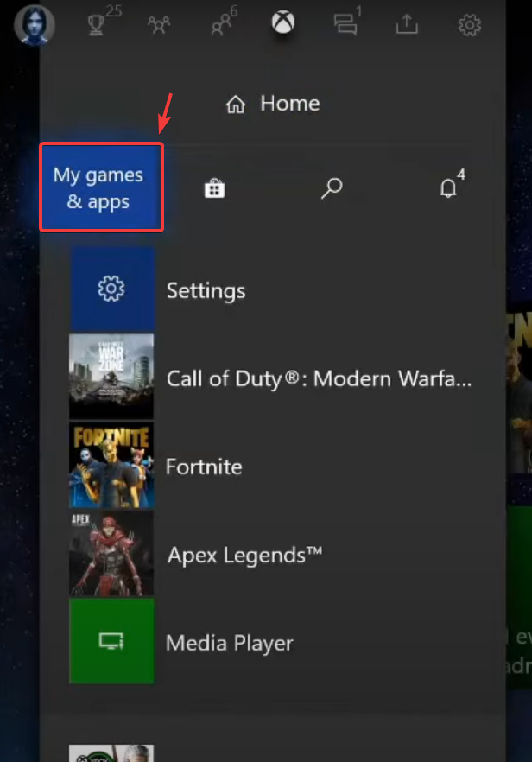Open My games & apps
This screenshot has width=532, height=762.
pos(102,187)
